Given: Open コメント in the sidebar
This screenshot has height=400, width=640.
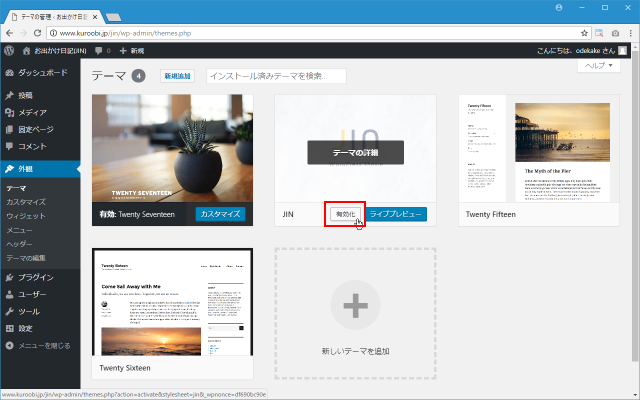Looking at the screenshot, I should click(40, 146).
